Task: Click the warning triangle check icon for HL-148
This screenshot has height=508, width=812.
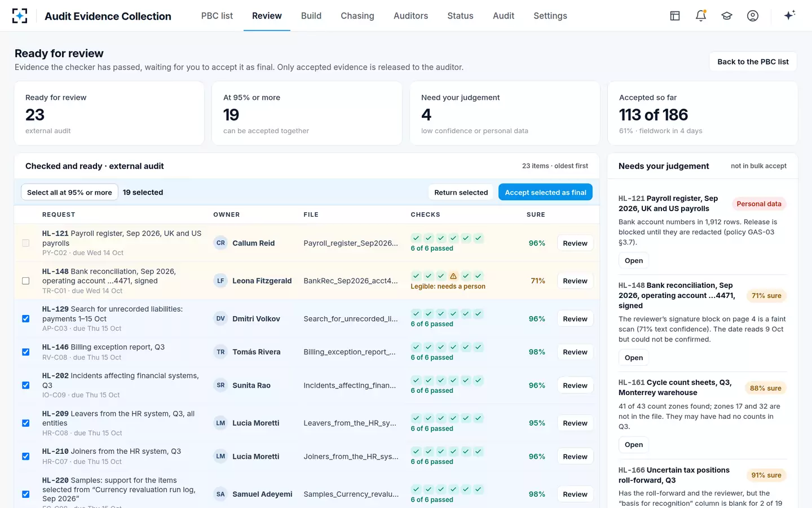Action: click(453, 276)
